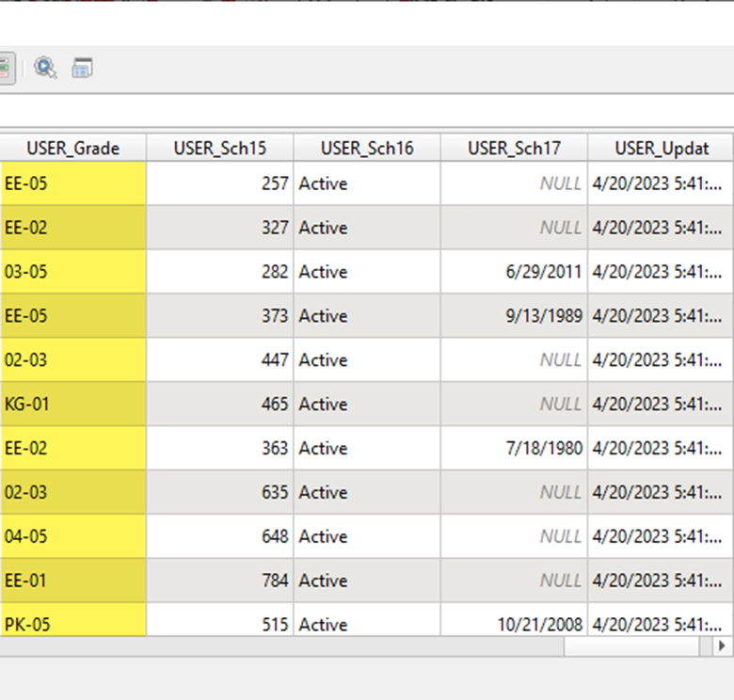
Task: Select the 4/20/2023 update cell in 784 row
Action: click(x=661, y=581)
